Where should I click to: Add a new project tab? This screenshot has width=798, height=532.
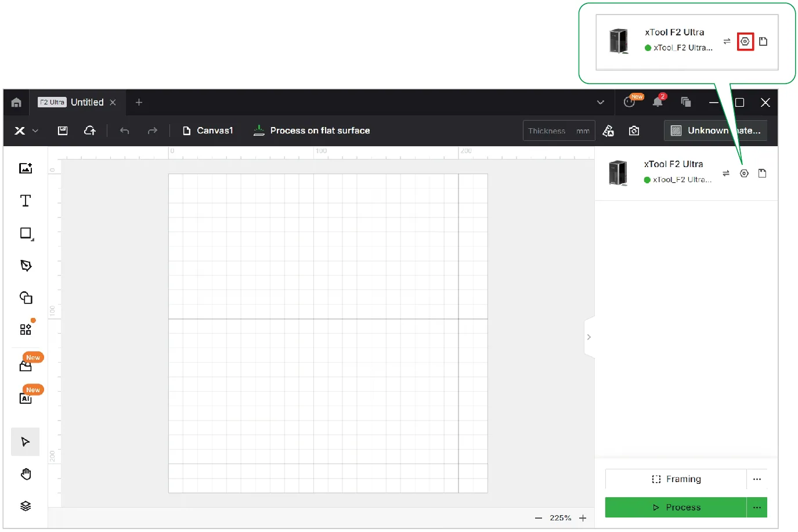(x=139, y=103)
